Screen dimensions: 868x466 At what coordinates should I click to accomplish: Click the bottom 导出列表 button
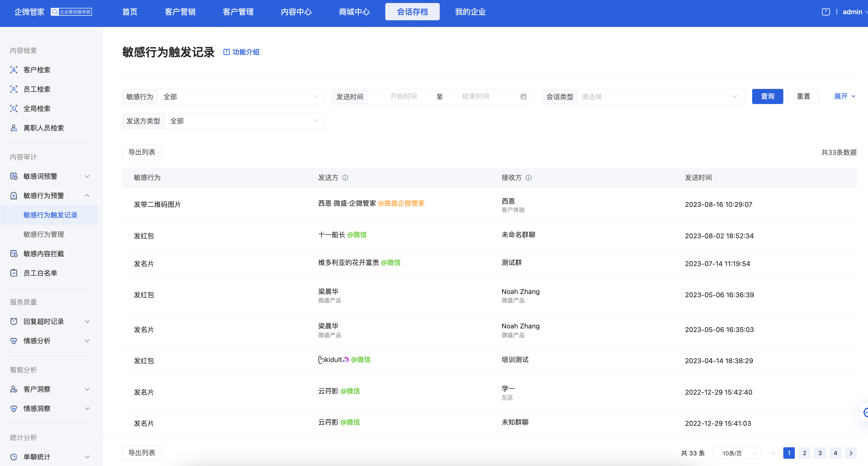[142, 453]
